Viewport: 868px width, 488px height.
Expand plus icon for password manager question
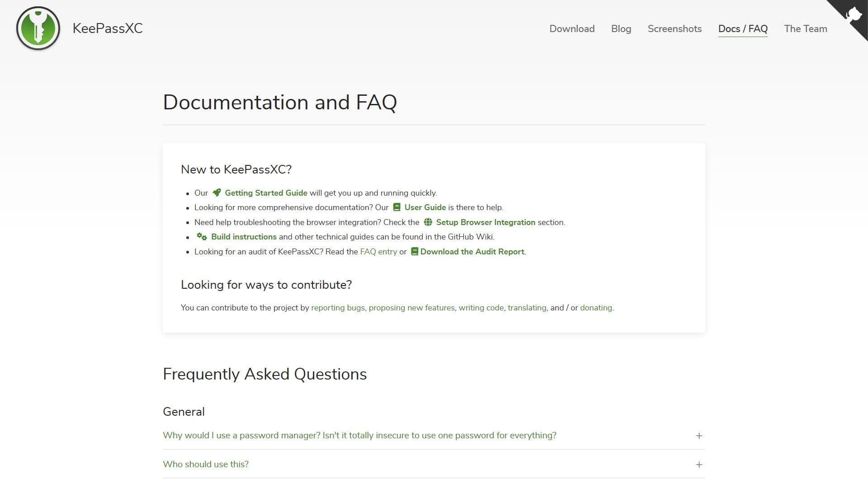coord(699,436)
